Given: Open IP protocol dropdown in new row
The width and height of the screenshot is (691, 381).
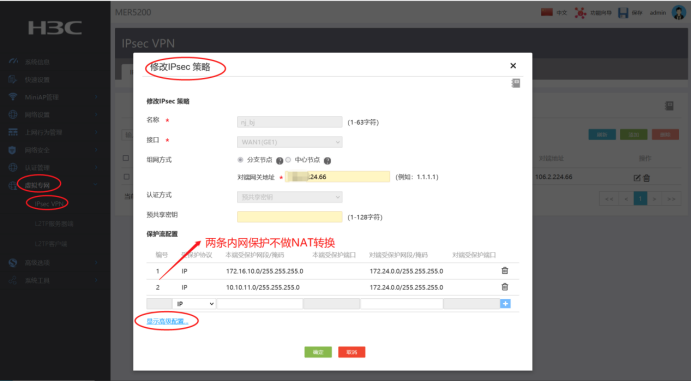Looking at the screenshot, I should coord(194,303).
